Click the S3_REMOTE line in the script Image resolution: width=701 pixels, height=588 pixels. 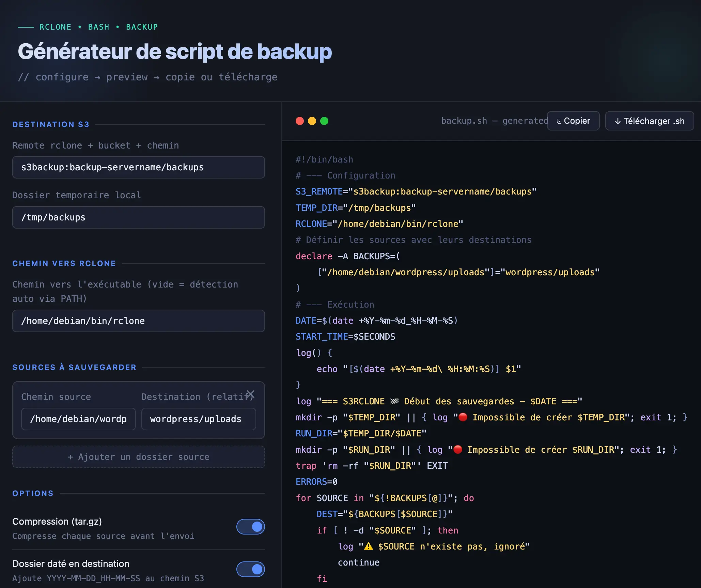416,191
